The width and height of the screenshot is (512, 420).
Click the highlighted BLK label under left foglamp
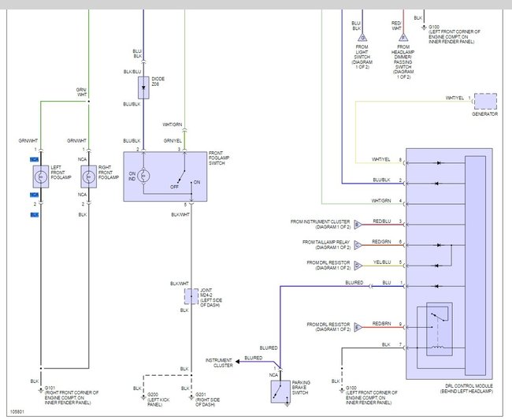click(x=35, y=214)
